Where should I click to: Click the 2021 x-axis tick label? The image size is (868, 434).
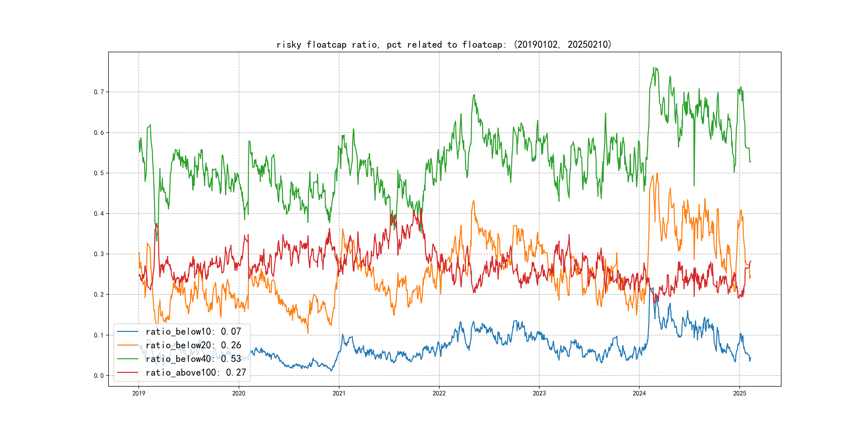click(339, 393)
